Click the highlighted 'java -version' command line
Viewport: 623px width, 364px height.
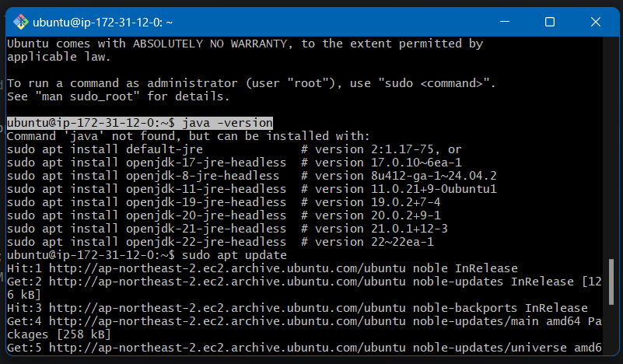tap(140, 123)
